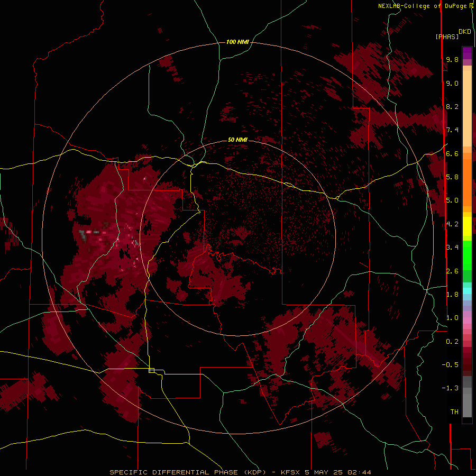The height and width of the screenshot is (476, 476).
Task: Click the 4.2 value on the color scale
Action: tap(452, 224)
